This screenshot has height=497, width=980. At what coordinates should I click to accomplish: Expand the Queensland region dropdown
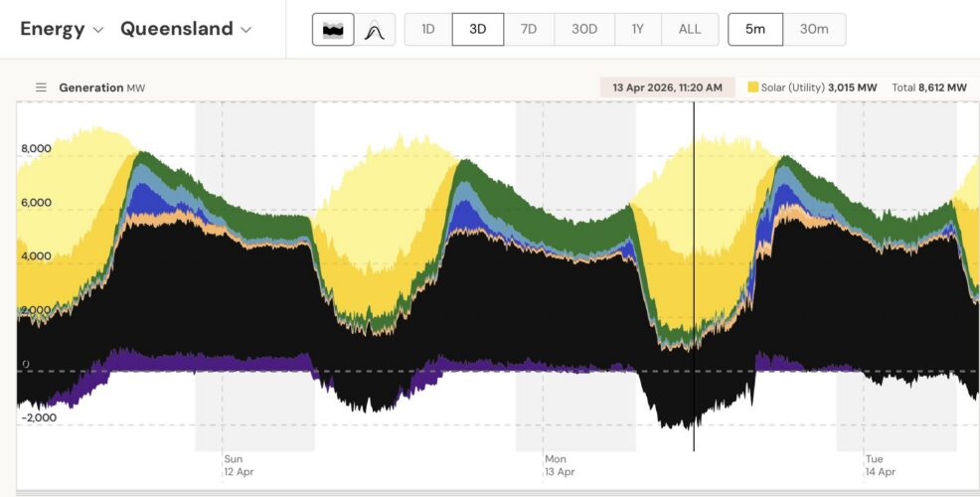185,29
